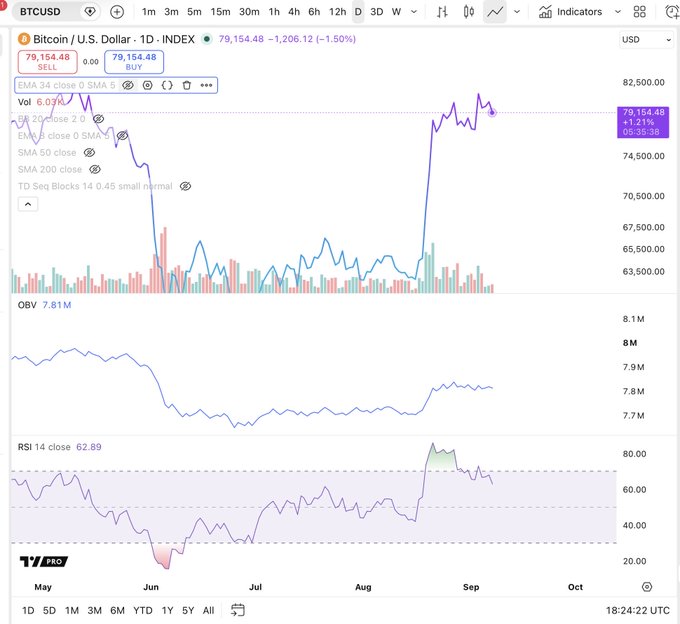Click the TradingView PRO logo
This screenshot has height=624, width=680.
click(44, 562)
